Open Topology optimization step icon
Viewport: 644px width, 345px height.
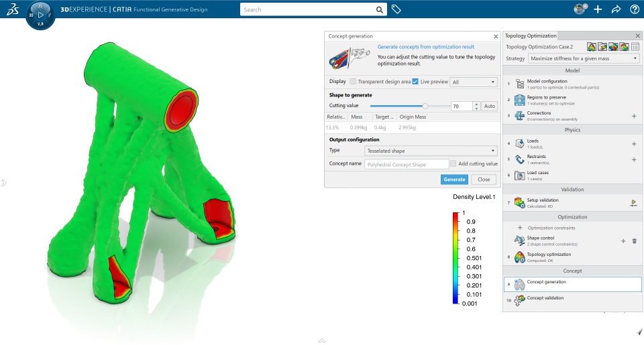(519, 257)
